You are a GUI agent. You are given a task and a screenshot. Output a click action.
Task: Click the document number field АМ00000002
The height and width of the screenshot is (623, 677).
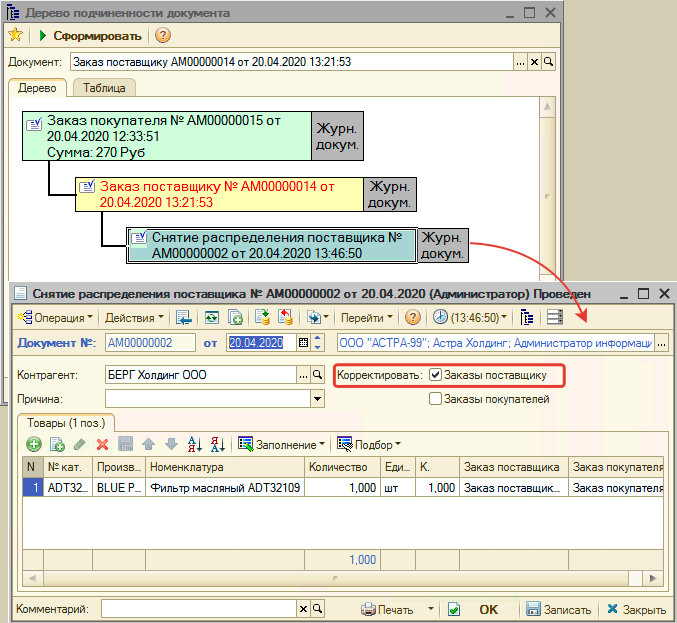(150, 343)
